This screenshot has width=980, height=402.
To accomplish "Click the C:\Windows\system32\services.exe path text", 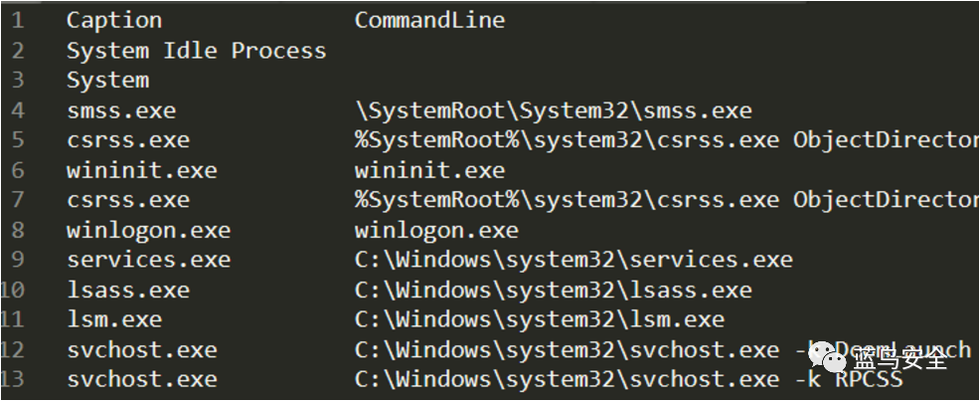I will (x=573, y=260).
